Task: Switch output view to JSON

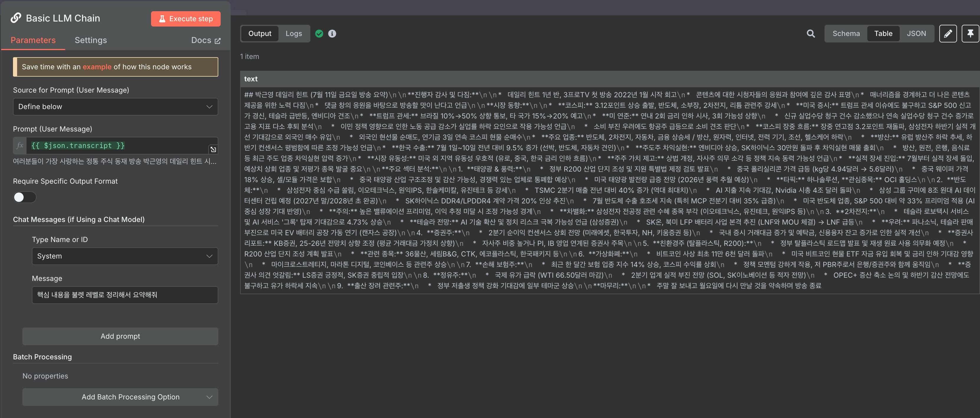Action: 916,33
